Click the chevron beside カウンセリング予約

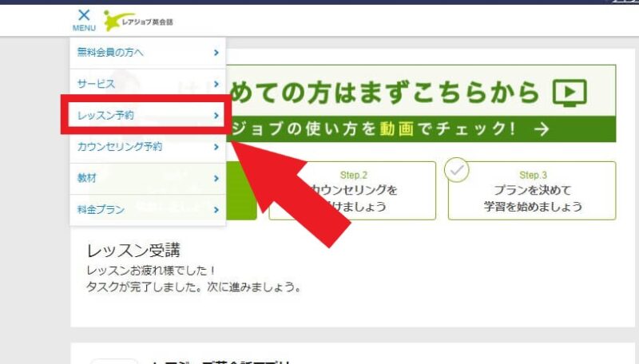[x=216, y=147]
